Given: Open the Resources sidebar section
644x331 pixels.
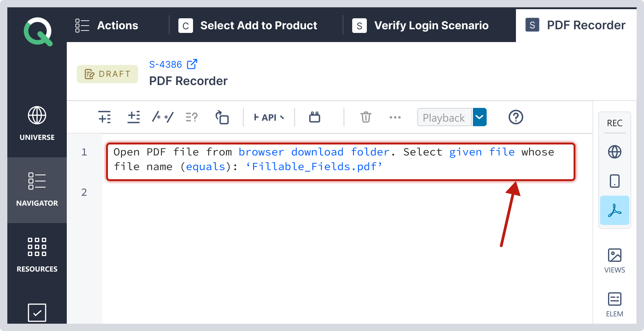Looking at the screenshot, I should point(37,255).
